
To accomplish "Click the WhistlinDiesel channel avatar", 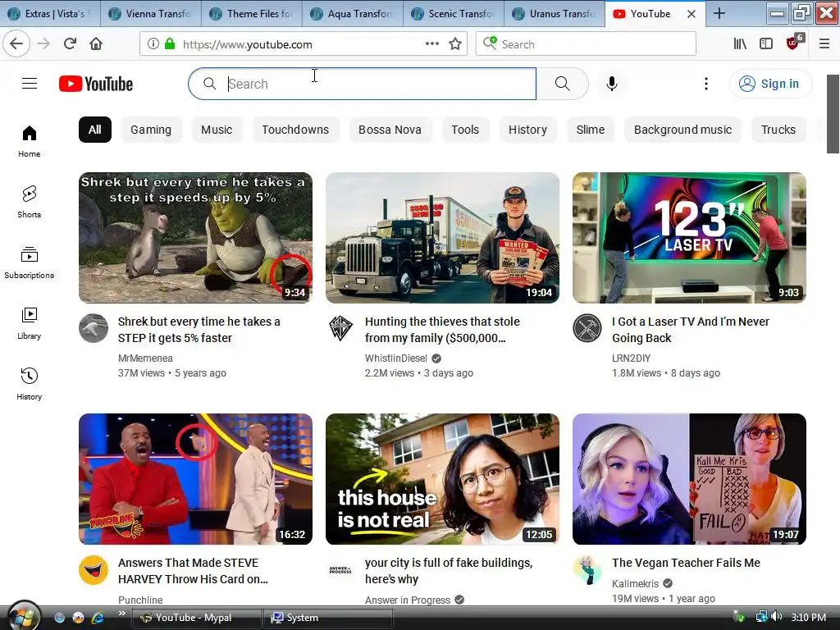I will (x=340, y=328).
